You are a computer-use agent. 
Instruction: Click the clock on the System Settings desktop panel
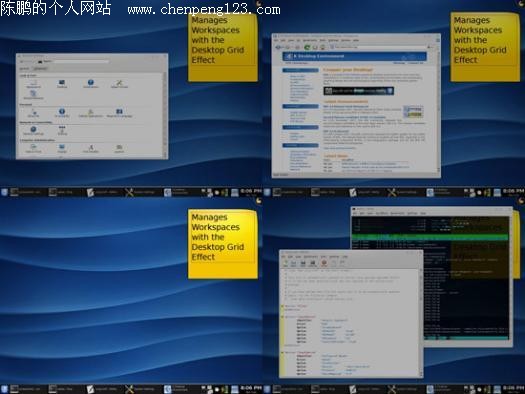[x=251, y=191]
